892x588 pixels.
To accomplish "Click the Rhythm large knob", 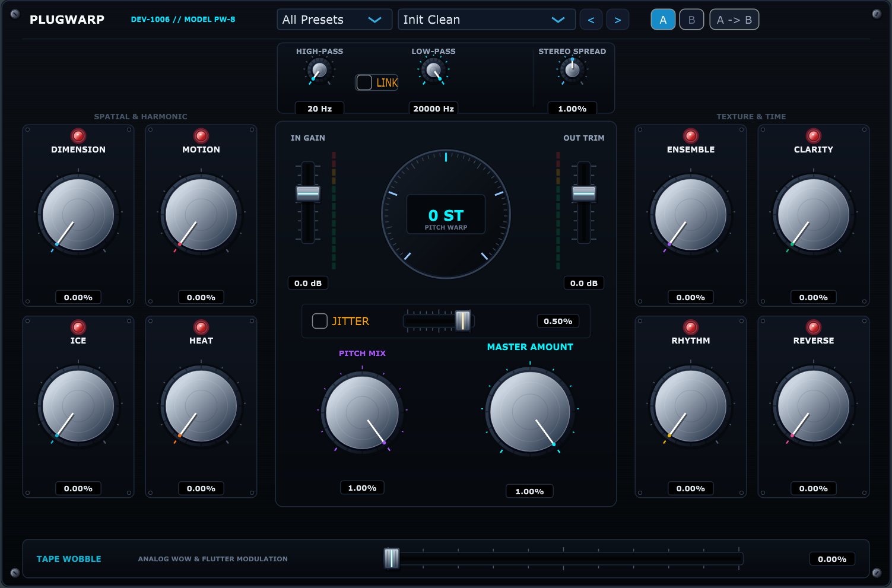I will point(691,405).
